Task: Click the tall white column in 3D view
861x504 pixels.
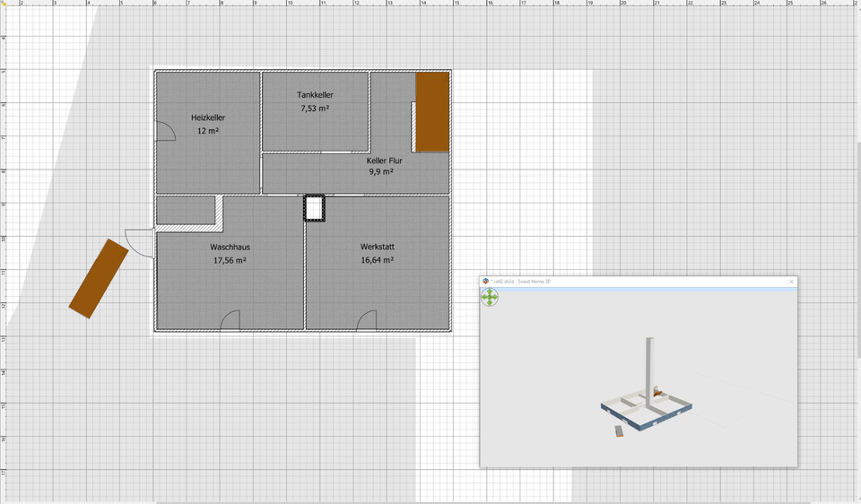Action: point(649,368)
